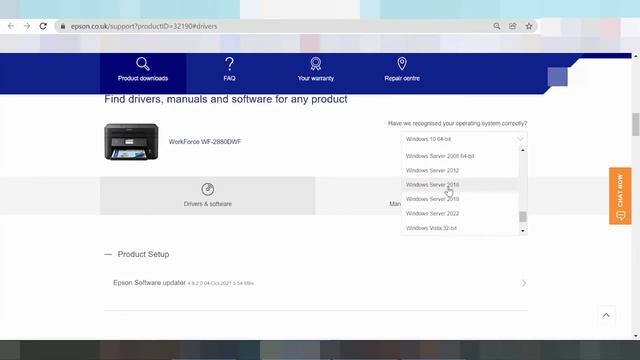Click the OS list scroll up arrow
This screenshot has width=640, height=360.
523,151
